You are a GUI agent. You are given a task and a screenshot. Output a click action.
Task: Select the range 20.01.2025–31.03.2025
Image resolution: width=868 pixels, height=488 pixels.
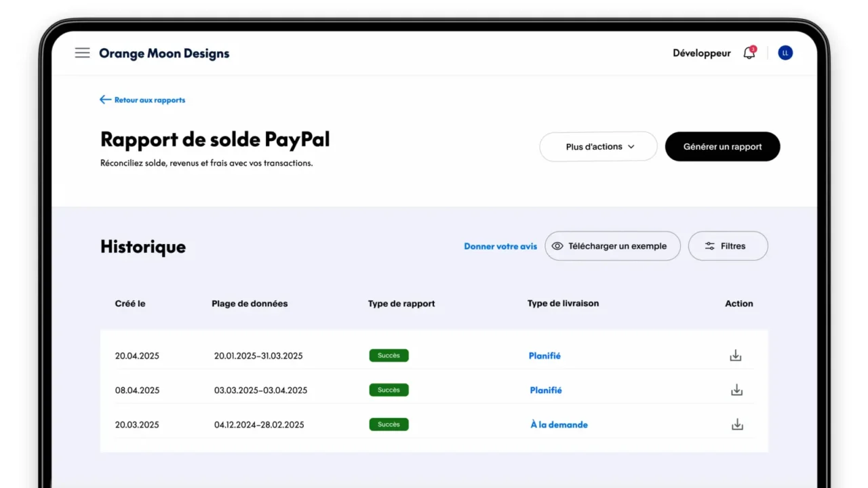pyautogui.click(x=258, y=356)
